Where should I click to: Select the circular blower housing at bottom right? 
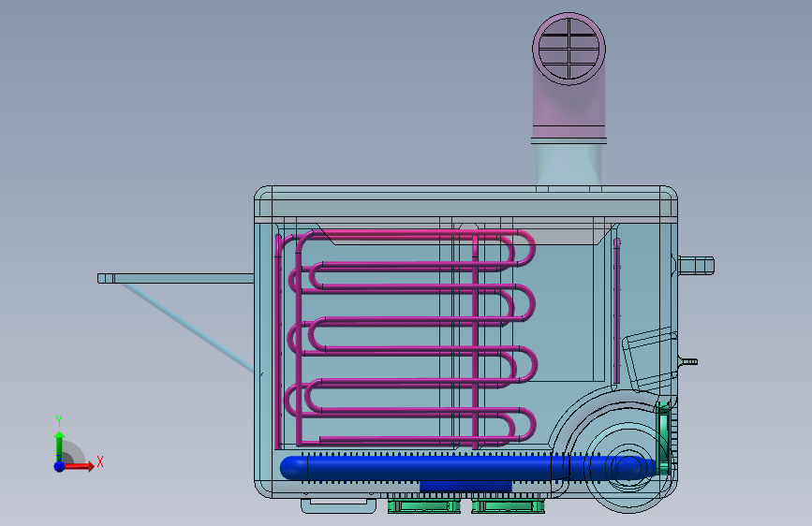tap(628, 466)
